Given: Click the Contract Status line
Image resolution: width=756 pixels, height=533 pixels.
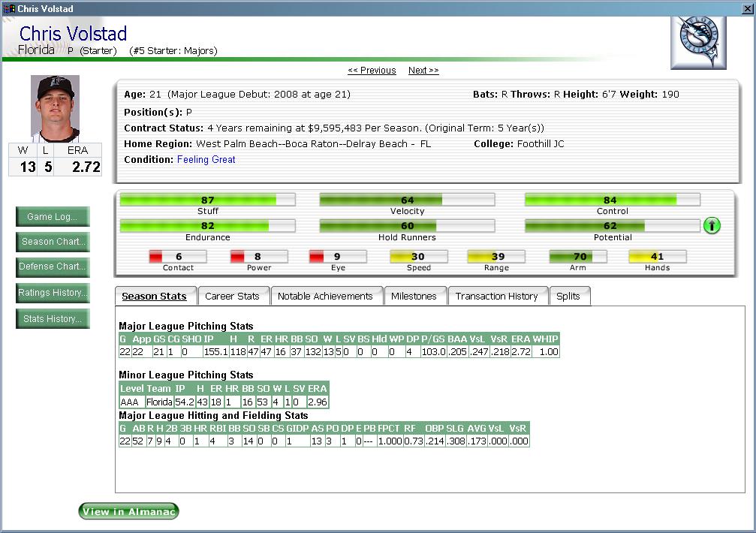Looking at the screenshot, I should click(333, 128).
